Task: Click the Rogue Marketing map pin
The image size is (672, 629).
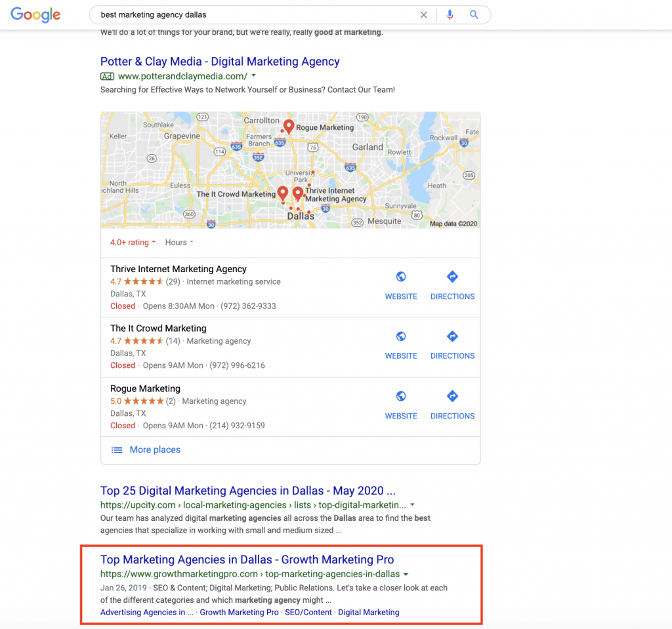Action: tap(289, 127)
